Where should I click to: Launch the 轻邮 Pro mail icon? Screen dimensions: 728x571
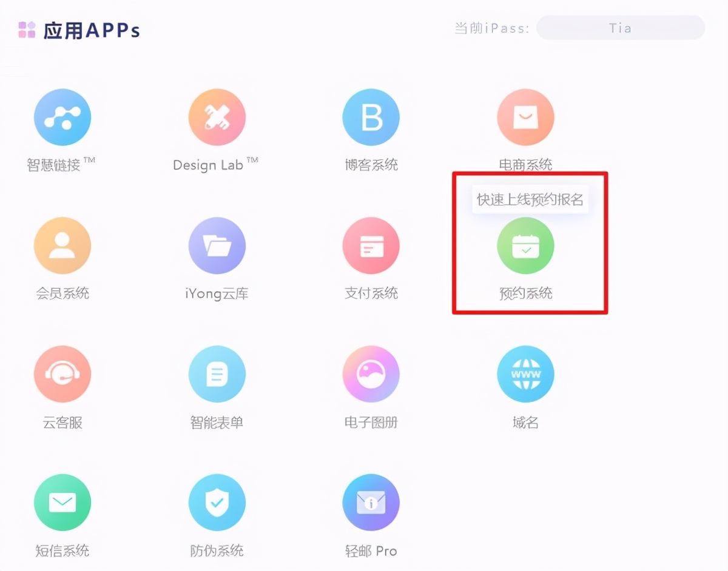(x=371, y=503)
